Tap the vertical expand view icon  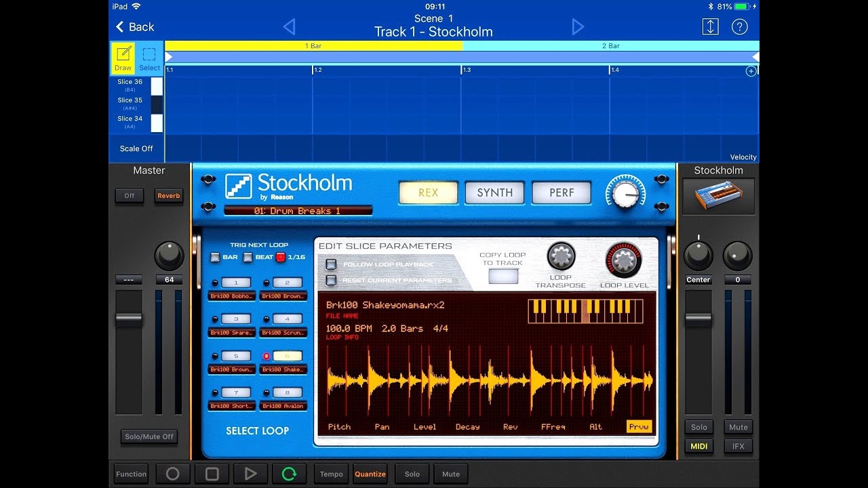click(710, 26)
